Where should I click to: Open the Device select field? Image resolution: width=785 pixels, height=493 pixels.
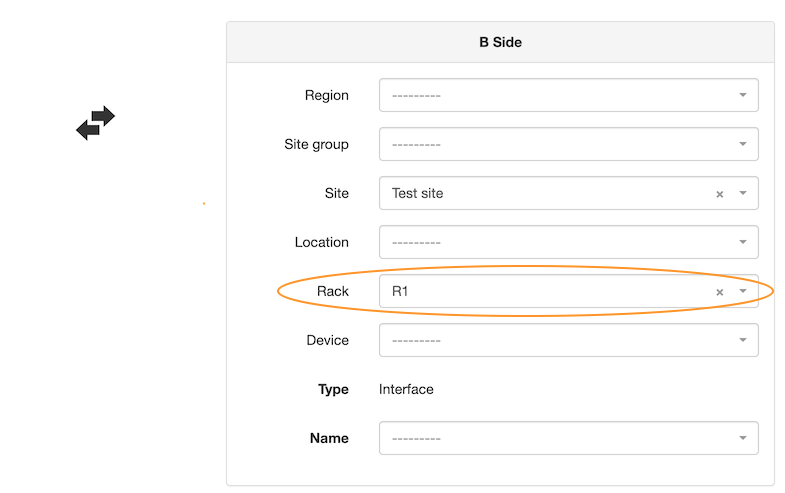click(569, 340)
